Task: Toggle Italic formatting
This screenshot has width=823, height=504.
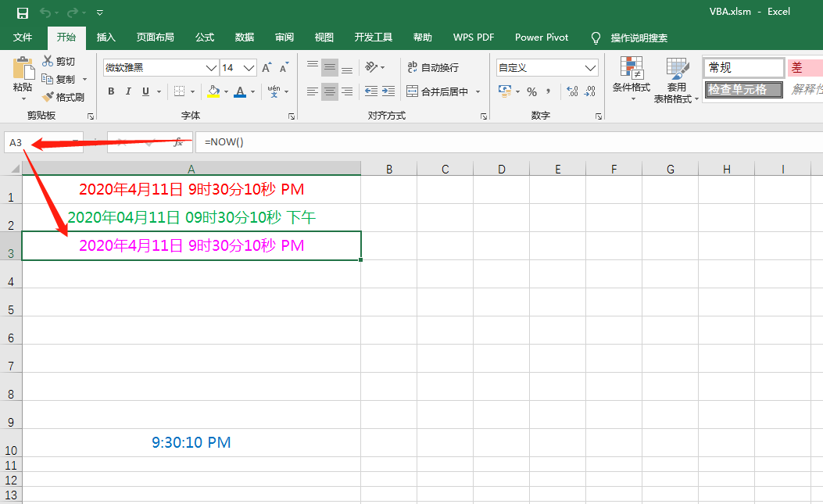Action: [x=128, y=91]
